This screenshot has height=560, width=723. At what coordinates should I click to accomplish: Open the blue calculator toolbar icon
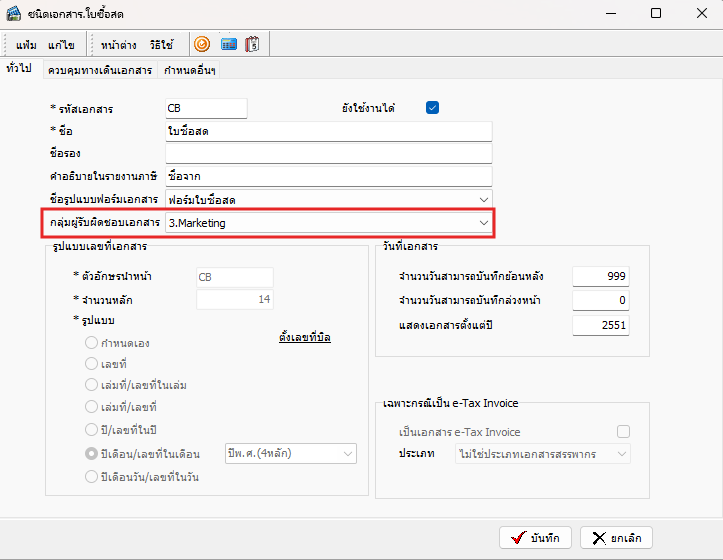click(227, 44)
